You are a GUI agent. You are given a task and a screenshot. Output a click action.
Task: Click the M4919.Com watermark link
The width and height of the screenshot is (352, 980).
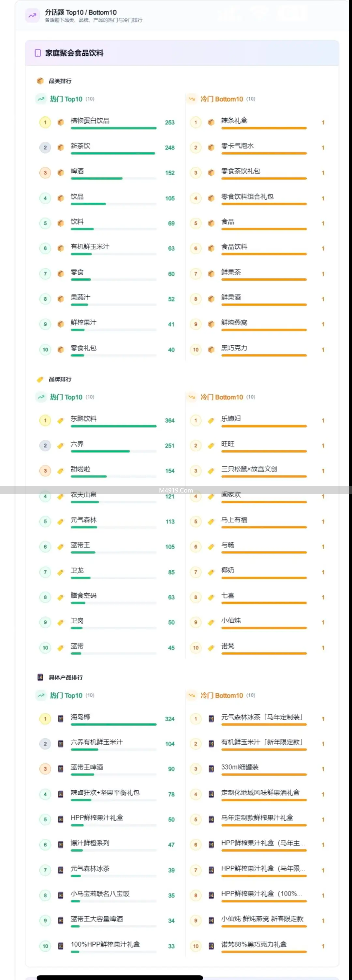click(x=176, y=490)
